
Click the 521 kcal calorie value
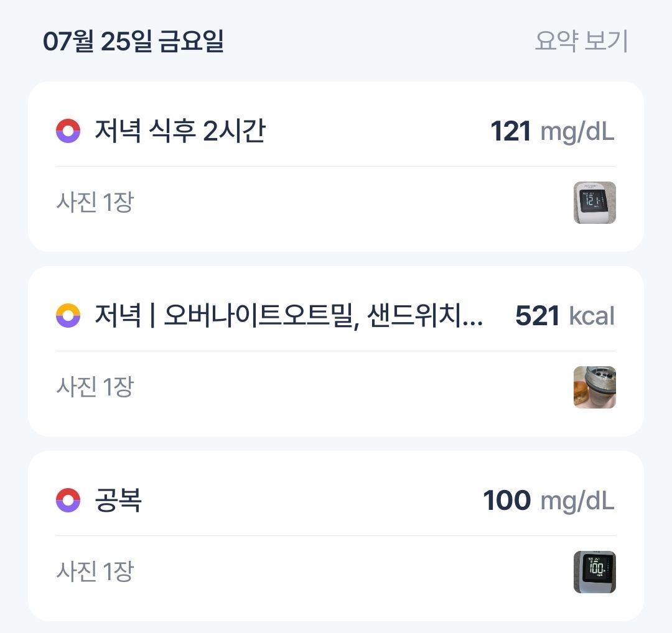click(x=565, y=316)
